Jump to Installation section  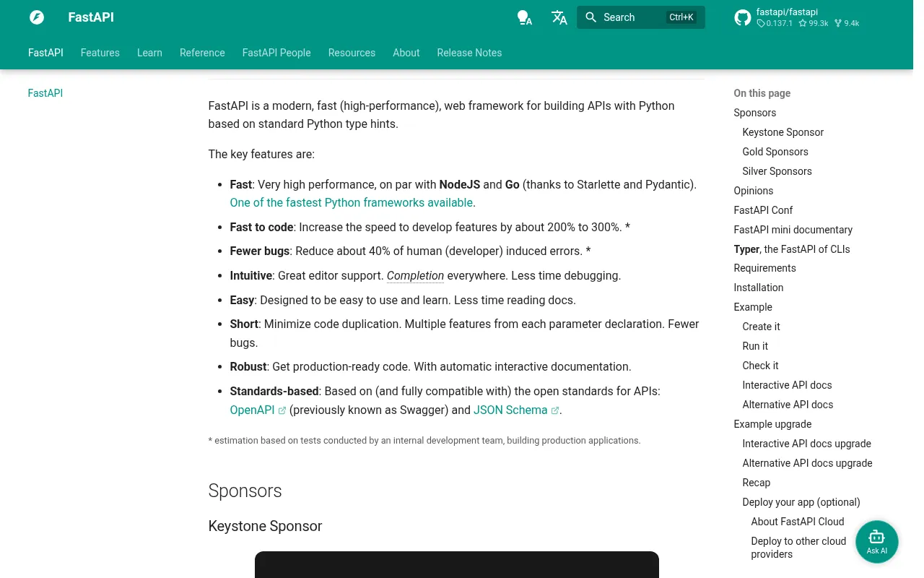pos(759,288)
